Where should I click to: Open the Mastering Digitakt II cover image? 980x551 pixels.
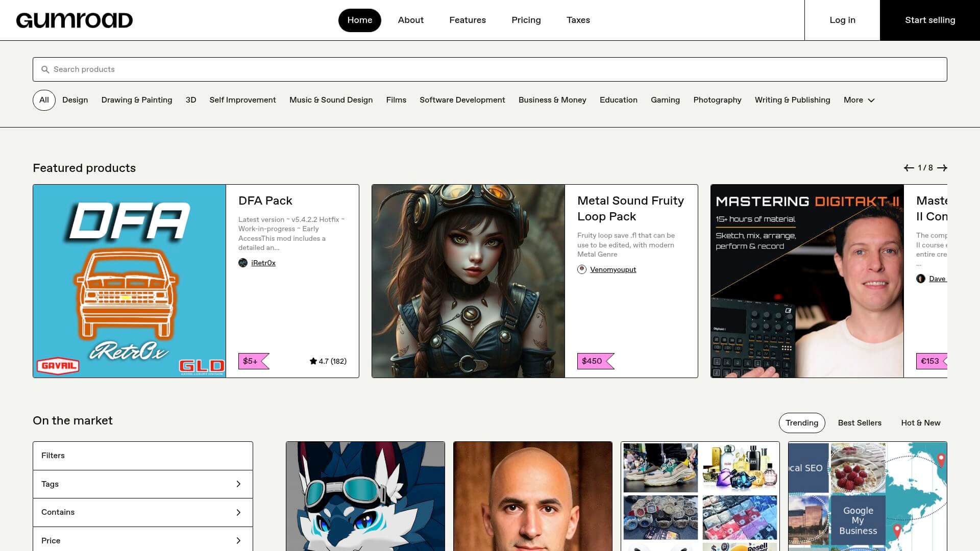pyautogui.click(x=807, y=281)
